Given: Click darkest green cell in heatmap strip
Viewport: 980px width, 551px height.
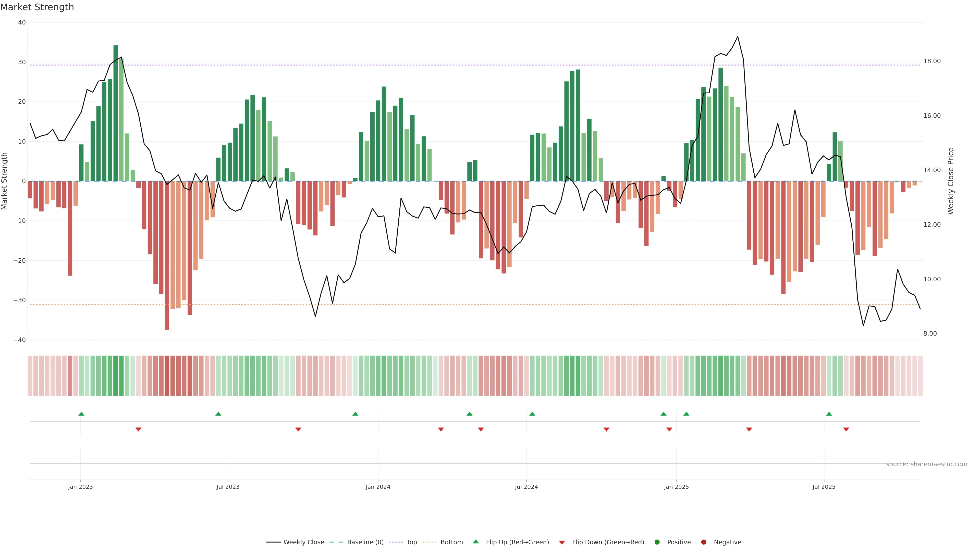Looking at the screenshot, I should 116,376.
